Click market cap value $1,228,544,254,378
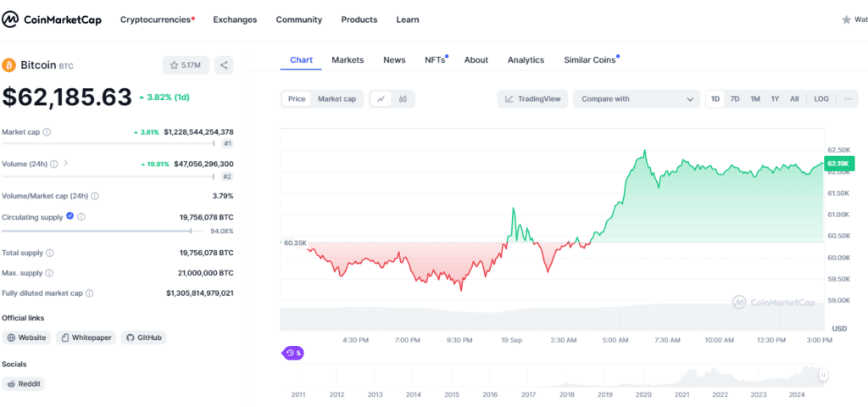Screen dimensions: 868x407 click(x=198, y=132)
